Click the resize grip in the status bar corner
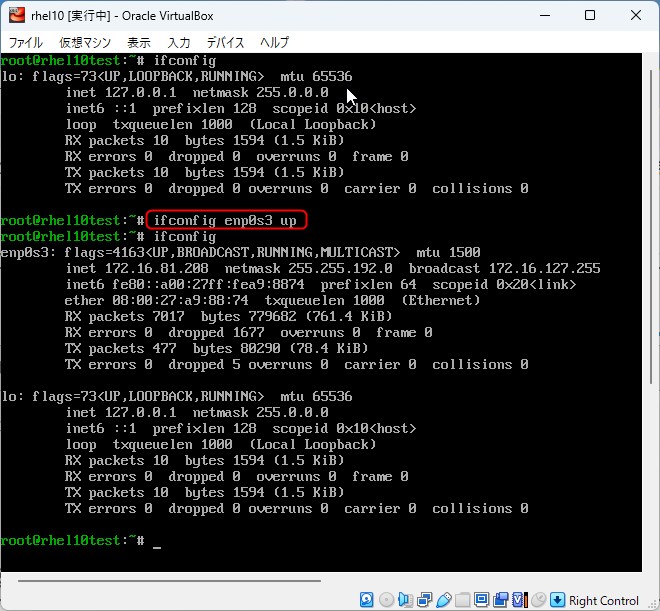Viewport: 660px width, 611px height. coord(654,605)
